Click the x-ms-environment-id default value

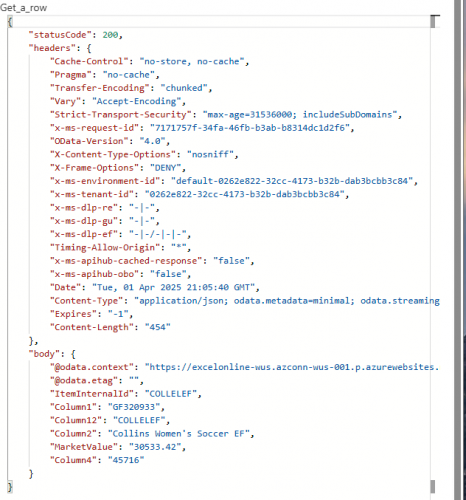pyautogui.click(x=292, y=181)
